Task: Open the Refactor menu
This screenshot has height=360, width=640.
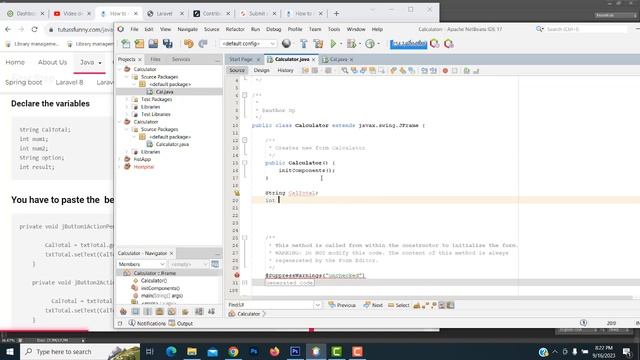Action: pyautogui.click(x=235, y=29)
